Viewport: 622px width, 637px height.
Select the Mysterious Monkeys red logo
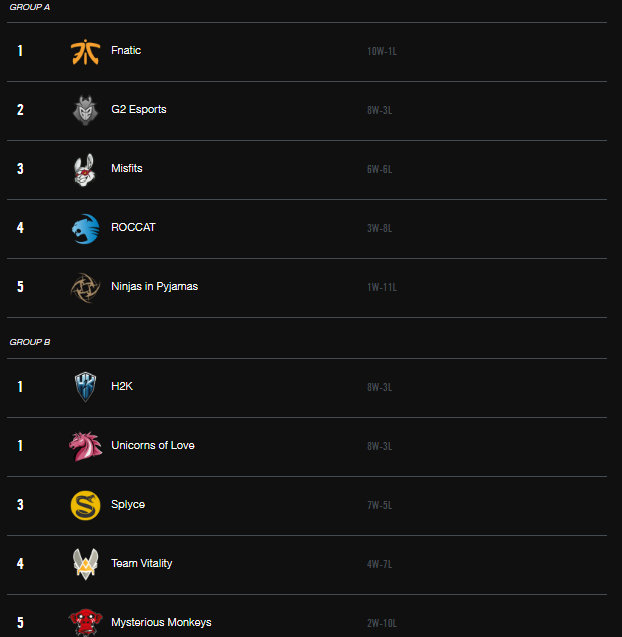pos(85,622)
